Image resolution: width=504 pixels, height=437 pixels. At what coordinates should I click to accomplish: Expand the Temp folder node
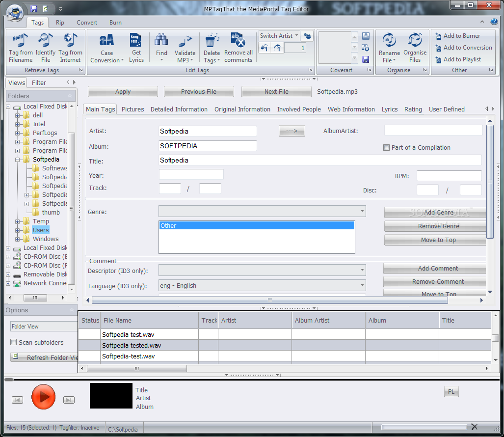17,221
